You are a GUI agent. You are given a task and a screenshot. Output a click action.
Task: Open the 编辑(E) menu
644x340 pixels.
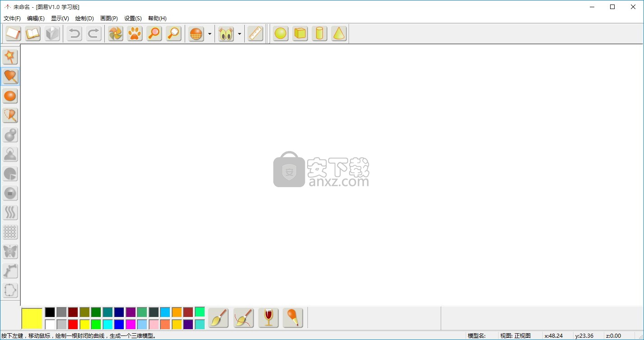[x=36, y=19]
